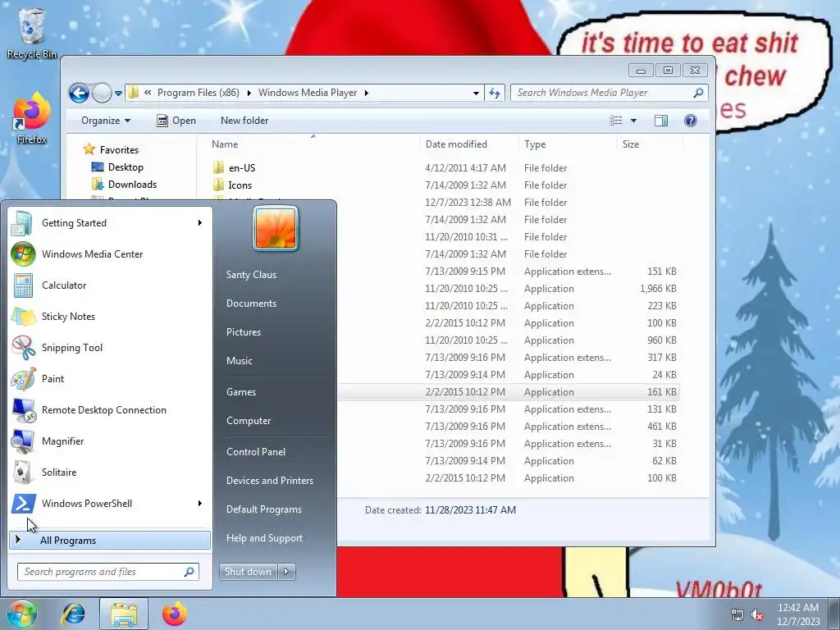Go back in Explorer window

click(x=79, y=94)
